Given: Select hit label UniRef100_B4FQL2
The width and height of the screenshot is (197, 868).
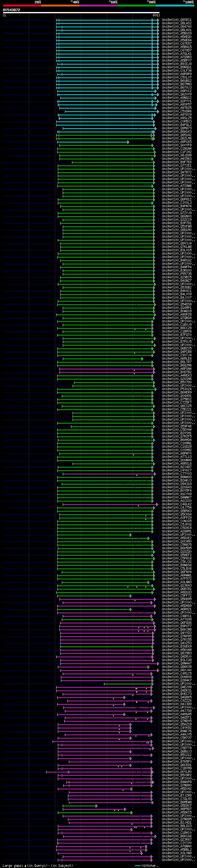Looking at the screenshot, I should click(x=176, y=125).
